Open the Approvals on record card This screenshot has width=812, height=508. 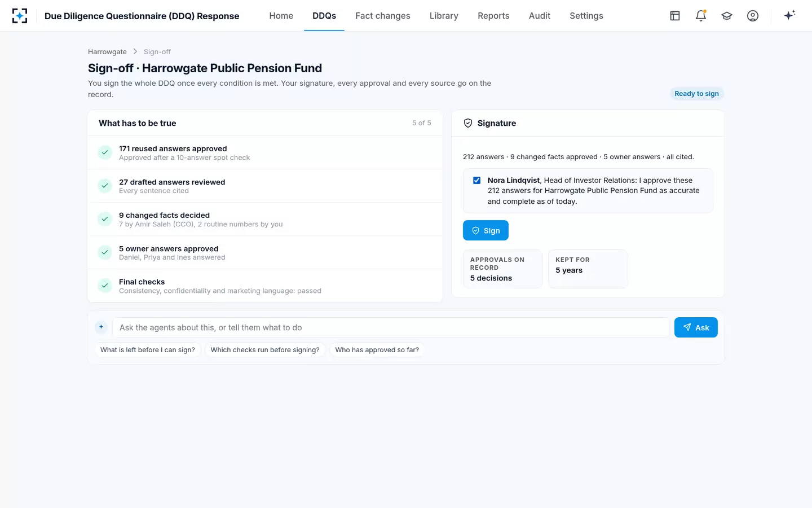502,269
